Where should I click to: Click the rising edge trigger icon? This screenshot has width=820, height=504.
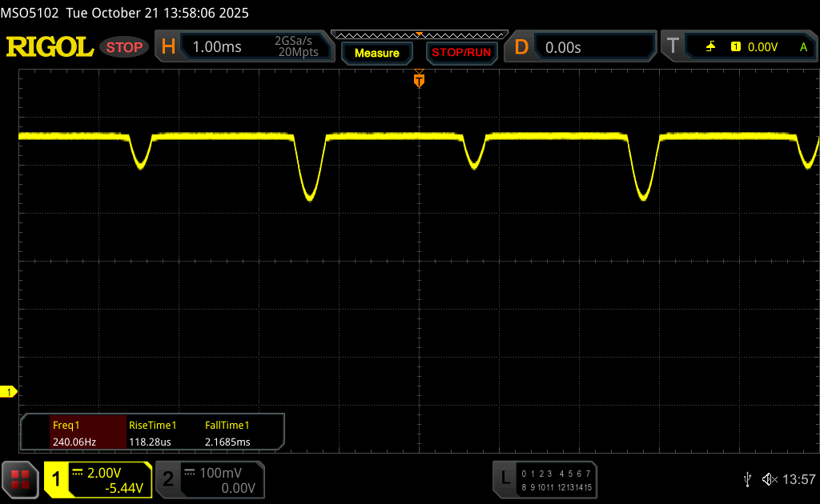(710, 47)
